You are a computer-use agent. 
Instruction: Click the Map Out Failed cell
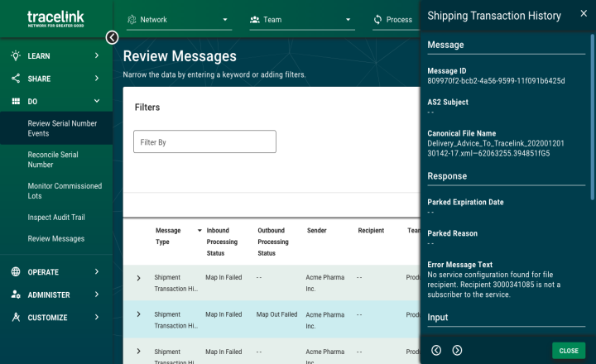(x=276, y=314)
